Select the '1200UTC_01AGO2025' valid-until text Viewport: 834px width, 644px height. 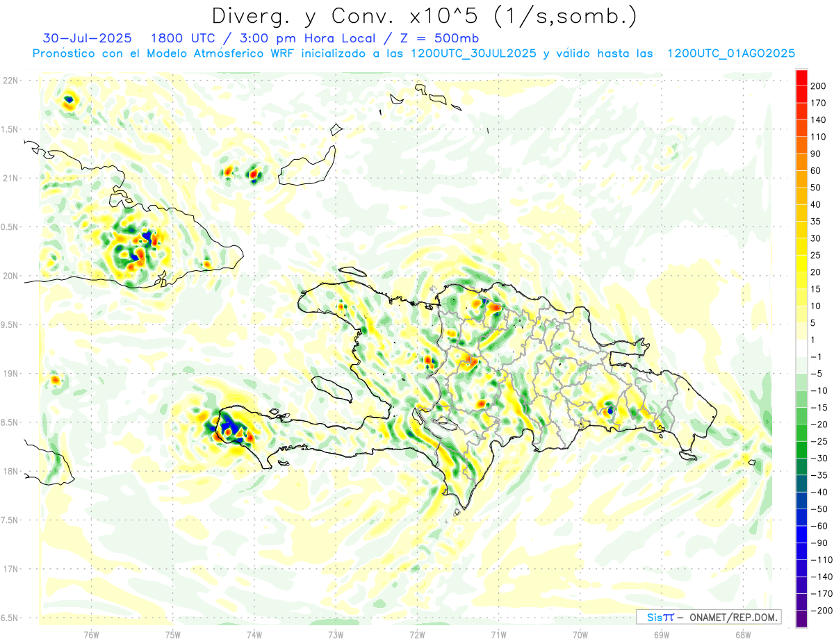coord(731,53)
